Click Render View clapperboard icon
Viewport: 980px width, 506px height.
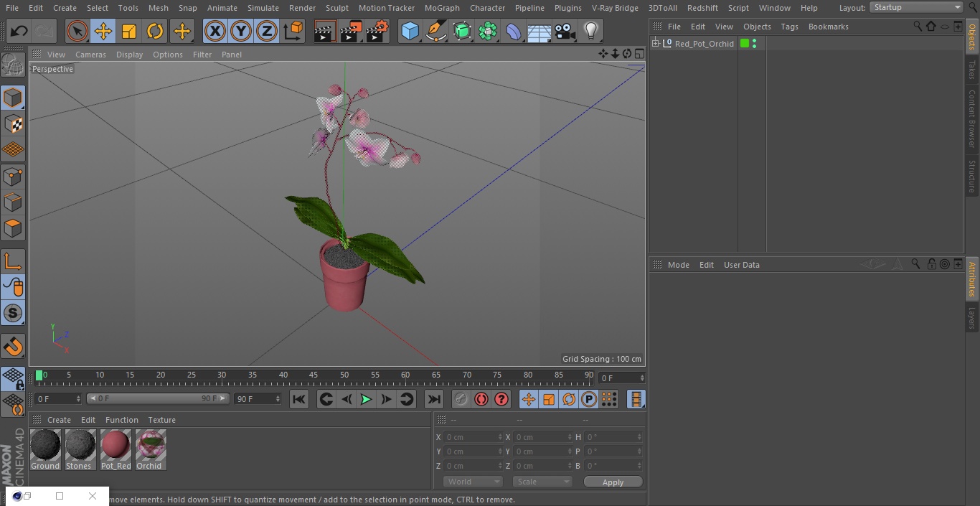click(x=325, y=31)
